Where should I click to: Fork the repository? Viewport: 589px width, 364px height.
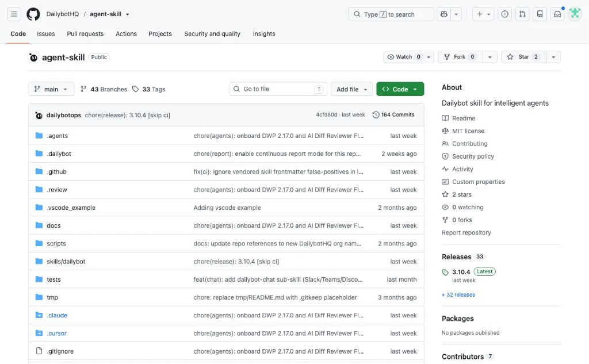click(x=460, y=57)
